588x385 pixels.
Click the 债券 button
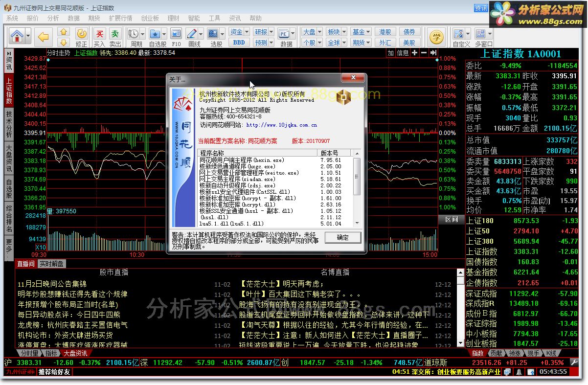click(409, 32)
